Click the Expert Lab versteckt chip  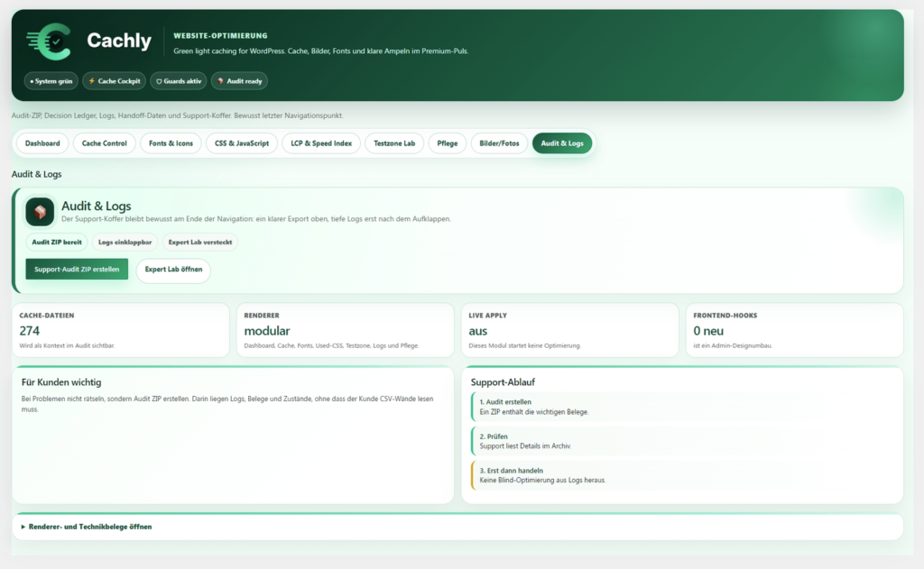point(200,242)
